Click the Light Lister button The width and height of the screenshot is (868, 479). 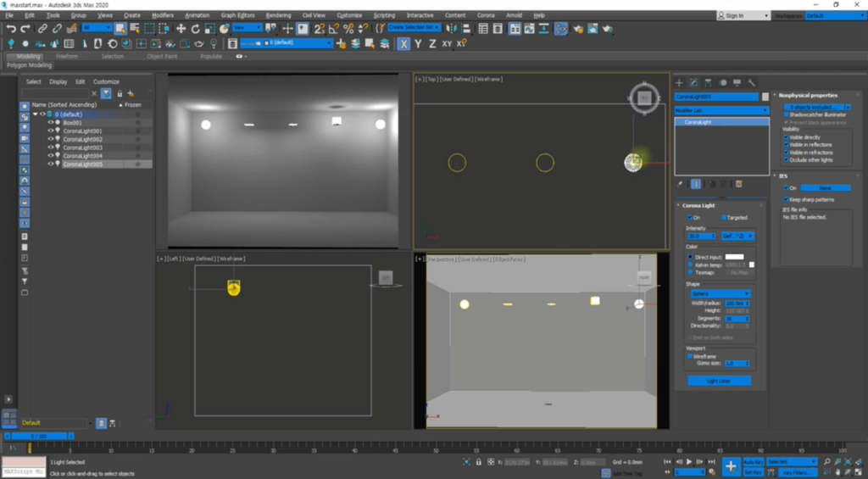pyautogui.click(x=717, y=381)
